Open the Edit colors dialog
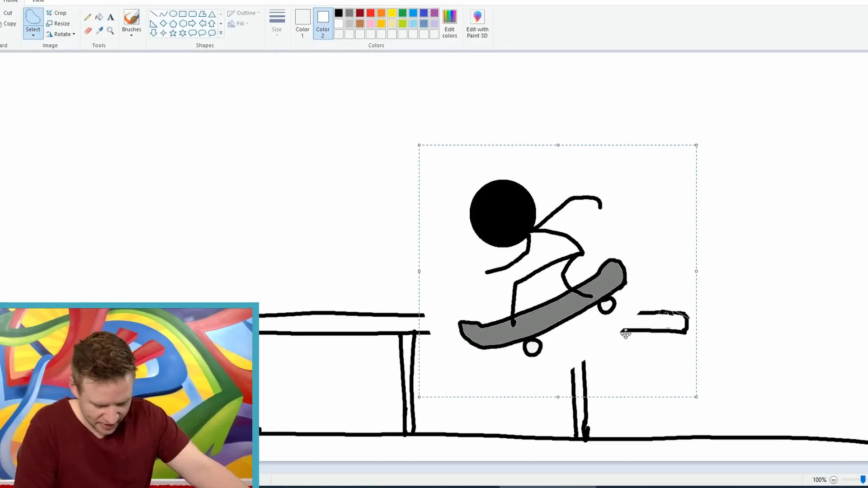Image resolution: width=868 pixels, height=488 pixels. (x=449, y=23)
